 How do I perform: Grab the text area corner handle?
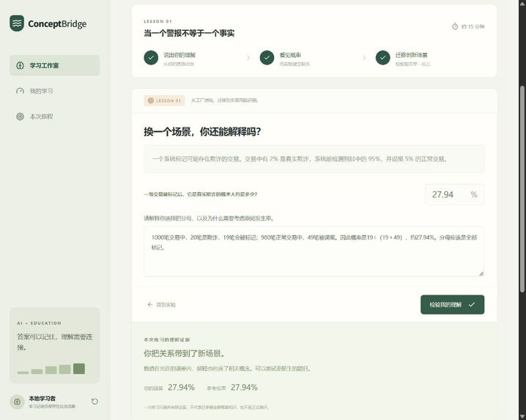481,273
